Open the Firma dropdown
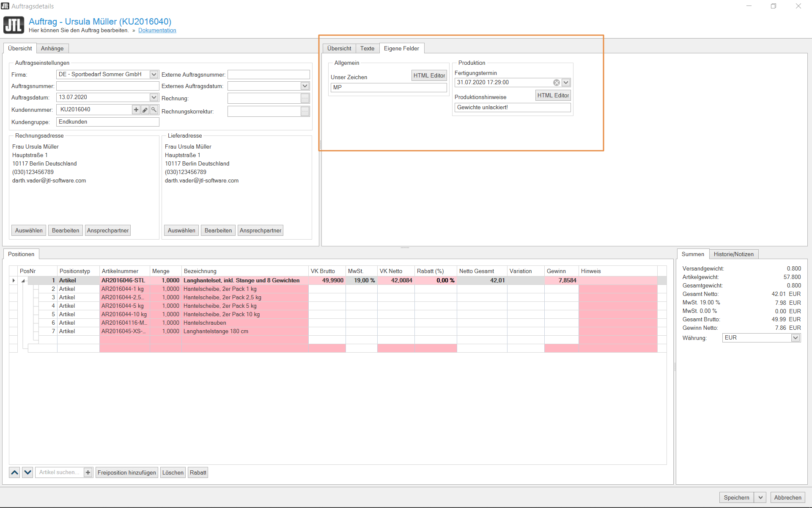This screenshot has height=508, width=812. point(154,75)
